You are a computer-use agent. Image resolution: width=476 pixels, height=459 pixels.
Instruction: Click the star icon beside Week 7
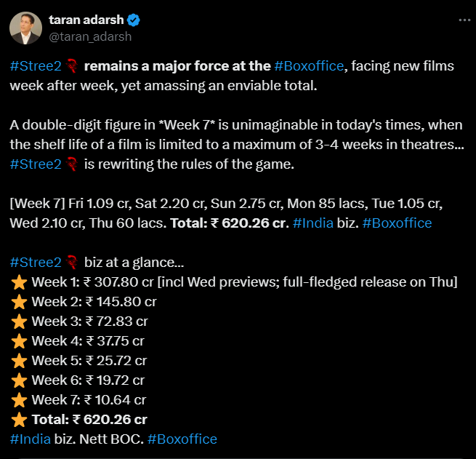point(19,399)
